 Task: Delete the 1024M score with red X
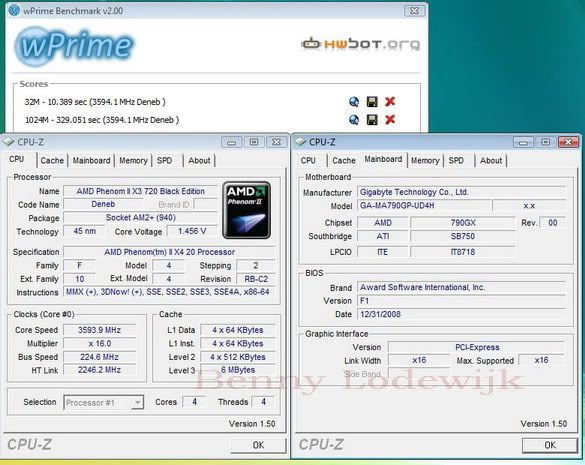[390, 119]
